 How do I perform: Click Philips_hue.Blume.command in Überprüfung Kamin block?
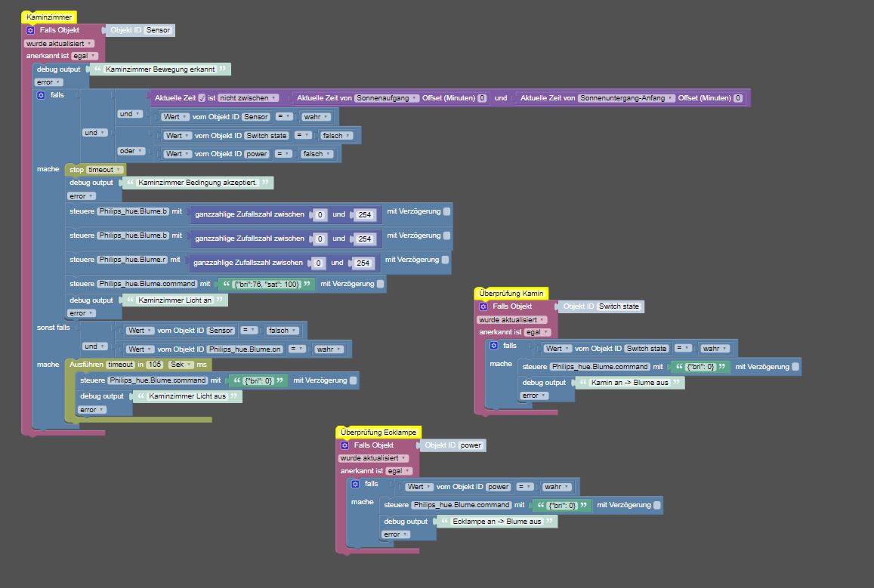(x=600, y=366)
